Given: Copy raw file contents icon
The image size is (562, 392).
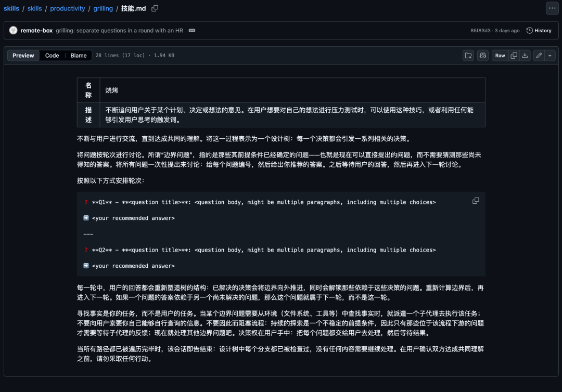Looking at the screenshot, I should pyautogui.click(x=514, y=56).
